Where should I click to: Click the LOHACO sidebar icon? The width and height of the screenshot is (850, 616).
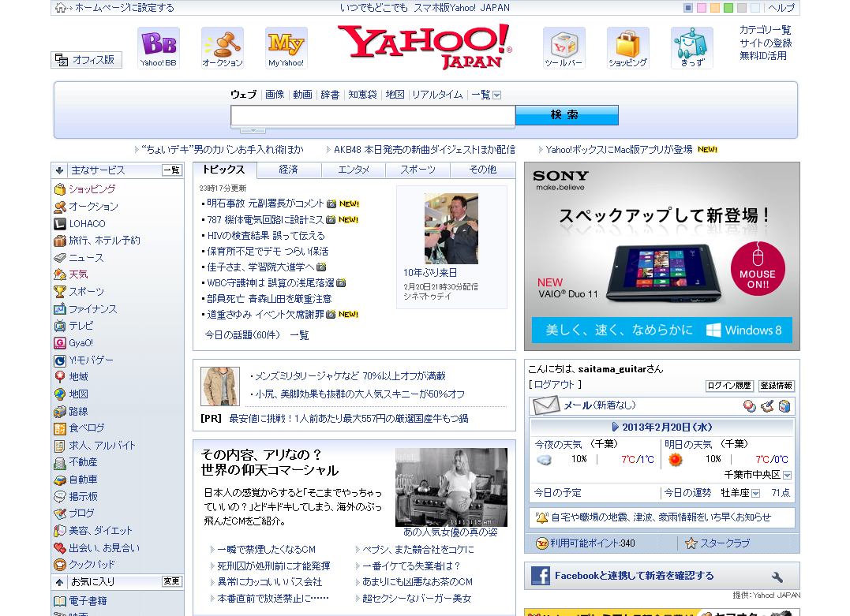tap(60, 224)
